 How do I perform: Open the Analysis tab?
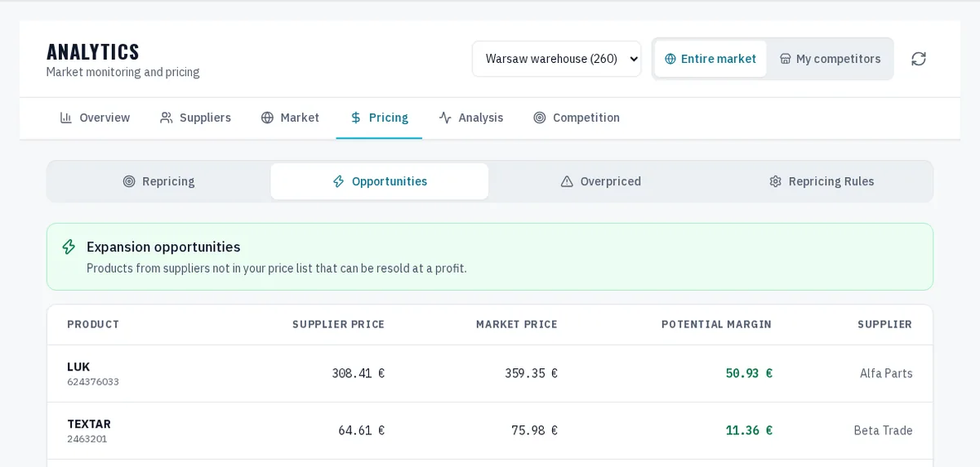471,118
